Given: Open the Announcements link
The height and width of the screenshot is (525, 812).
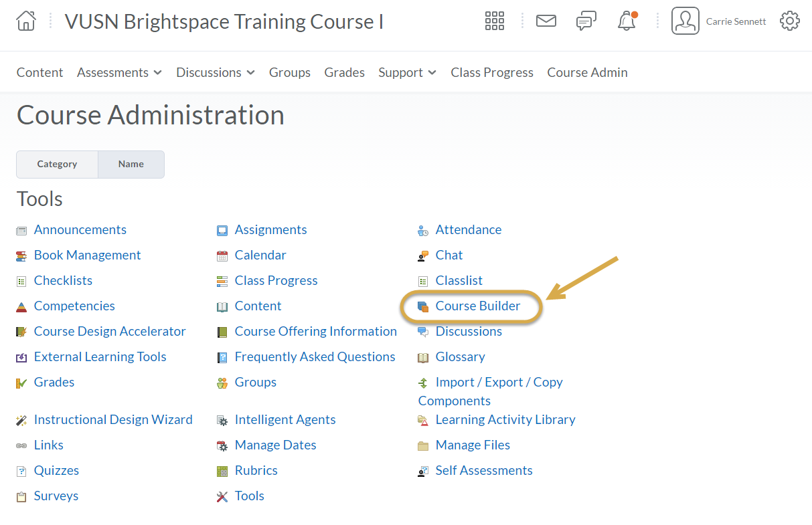Looking at the screenshot, I should 80,229.
